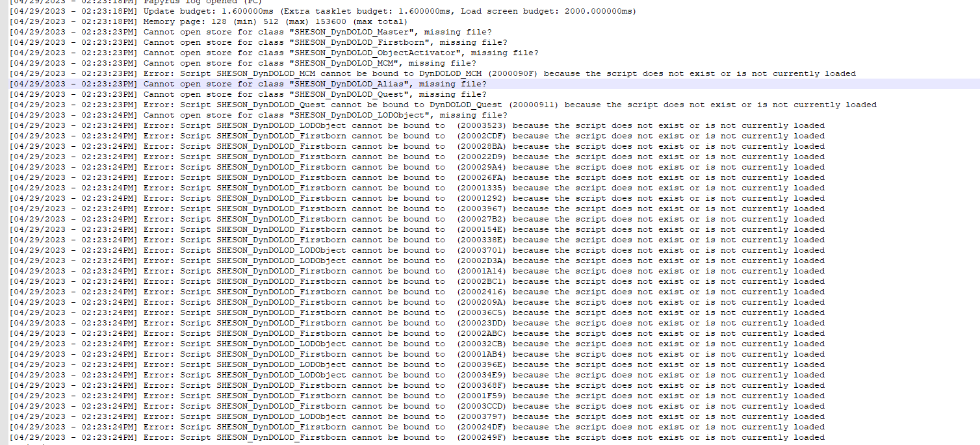Select the LODObject error line (20002D3A)
Screen dimensions: 980x445
417,261
